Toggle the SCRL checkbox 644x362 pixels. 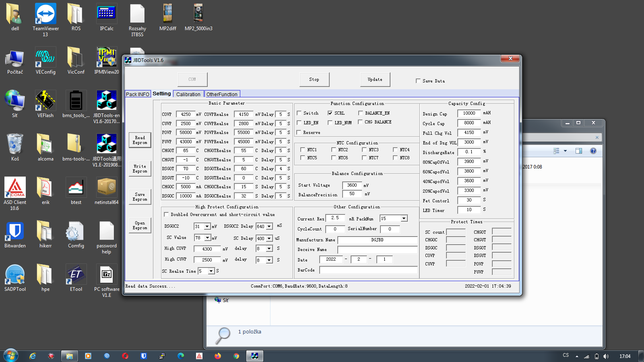(330, 113)
